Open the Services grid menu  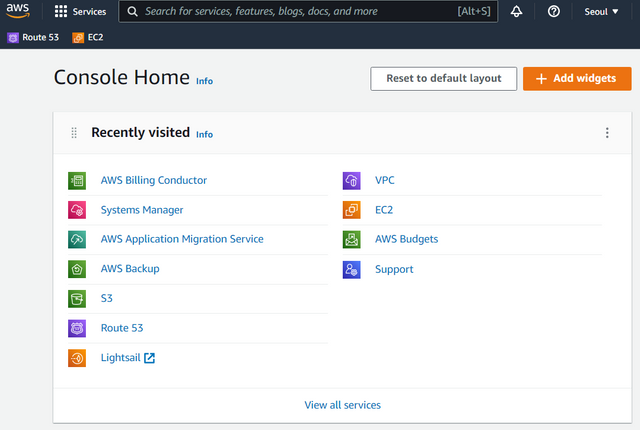[80, 11]
